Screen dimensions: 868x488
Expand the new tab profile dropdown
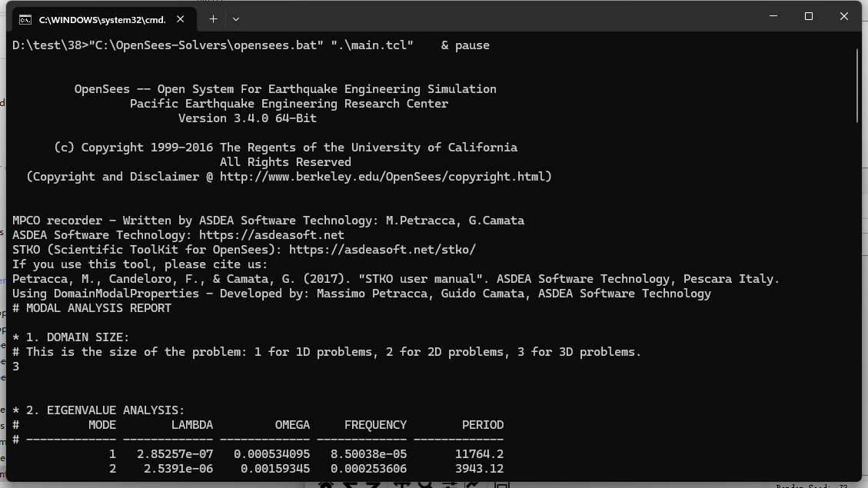[236, 19]
